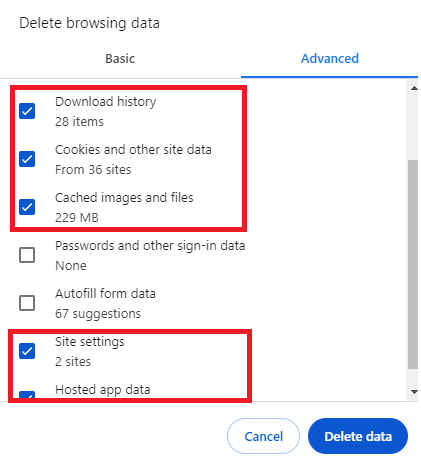This screenshot has width=421, height=465.
Task: Click the Delete data button
Action: (x=358, y=436)
